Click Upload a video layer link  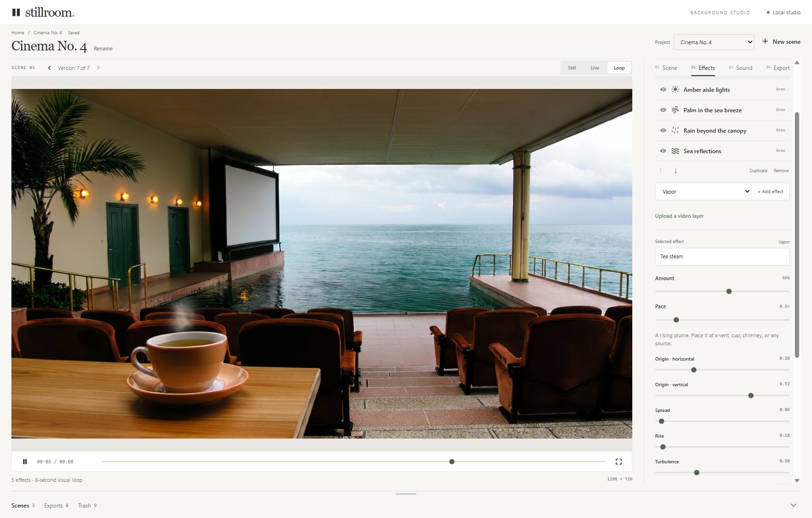(x=679, y=216)
